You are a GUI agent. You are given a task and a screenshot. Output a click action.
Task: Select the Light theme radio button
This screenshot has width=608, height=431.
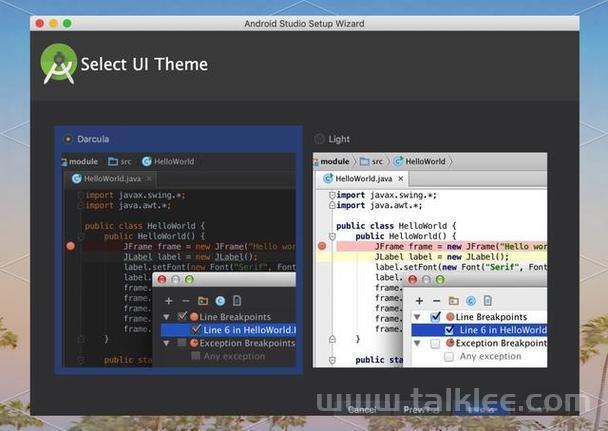click(319, 139)
